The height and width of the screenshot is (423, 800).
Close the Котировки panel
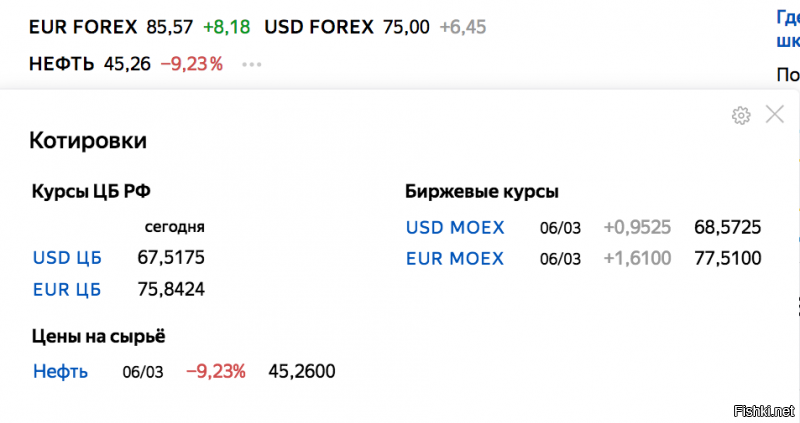pyautogui.click(x=774, y=114)
